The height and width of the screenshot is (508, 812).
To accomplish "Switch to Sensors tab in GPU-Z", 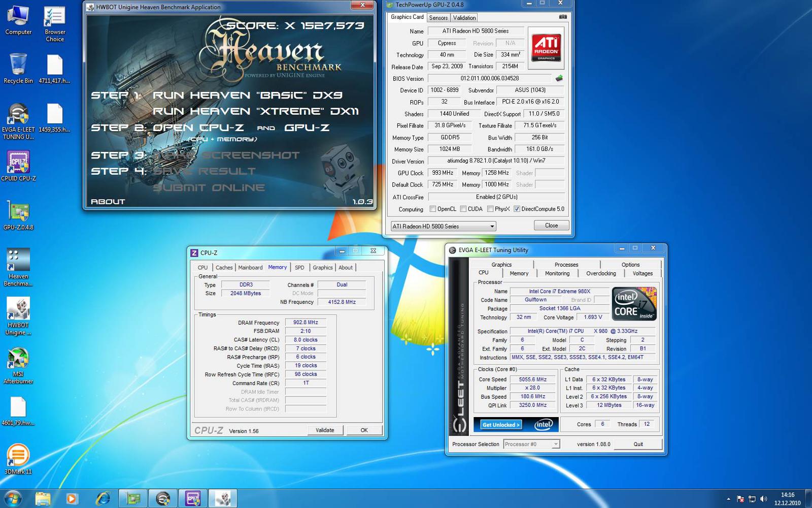I will click(438, 18).
